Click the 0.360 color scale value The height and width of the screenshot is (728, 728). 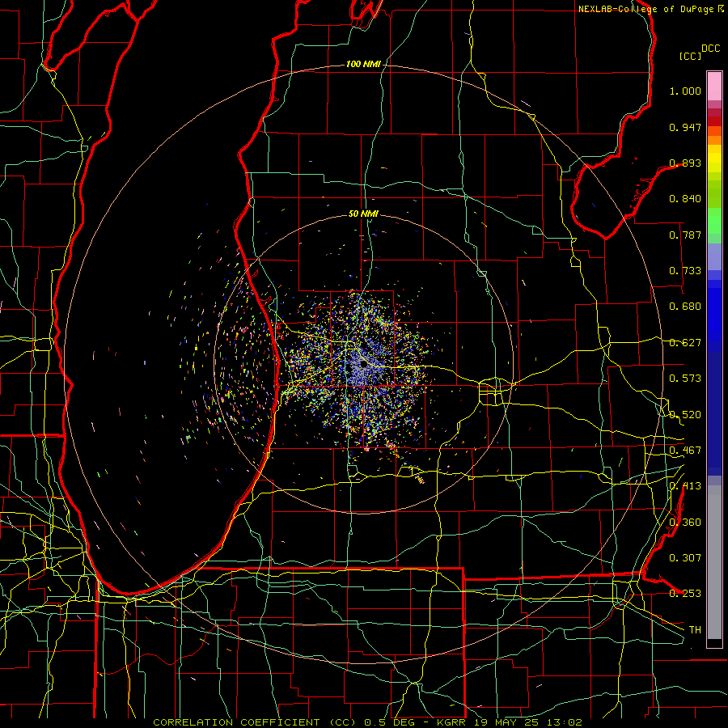(685, 523)
